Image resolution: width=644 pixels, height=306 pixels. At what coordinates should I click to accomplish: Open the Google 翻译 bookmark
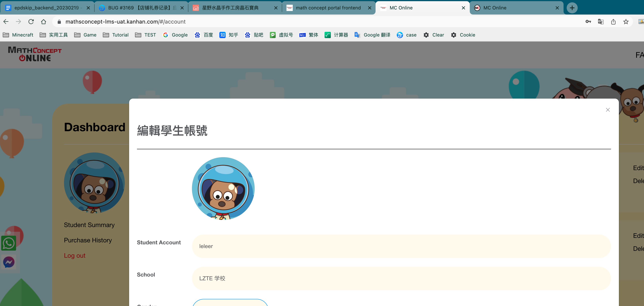click(372, 35)
